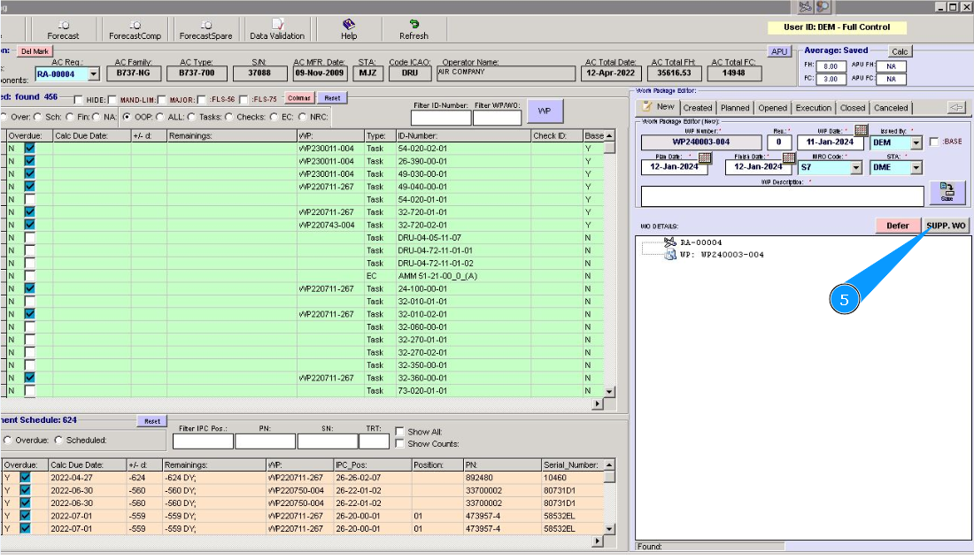Viewport: 974px width, 560px height.
Task: Open the Finish Date calendar picker
Action: point(790,157)
